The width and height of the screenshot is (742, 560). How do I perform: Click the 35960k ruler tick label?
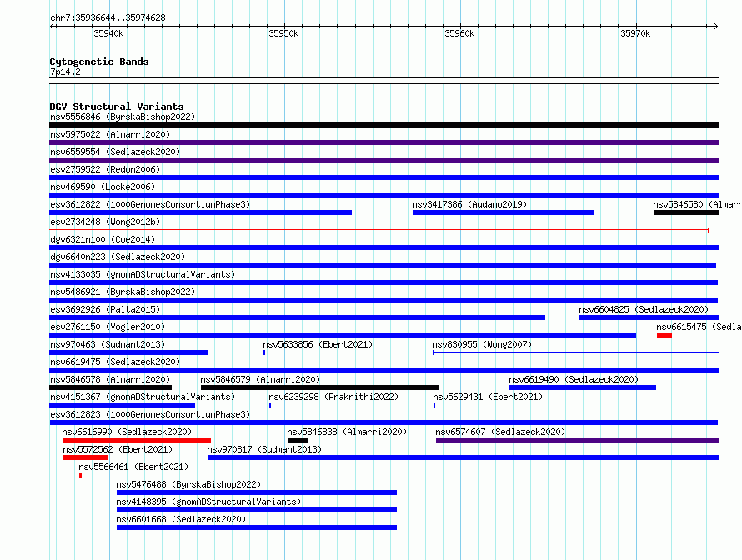pos(459,33)
